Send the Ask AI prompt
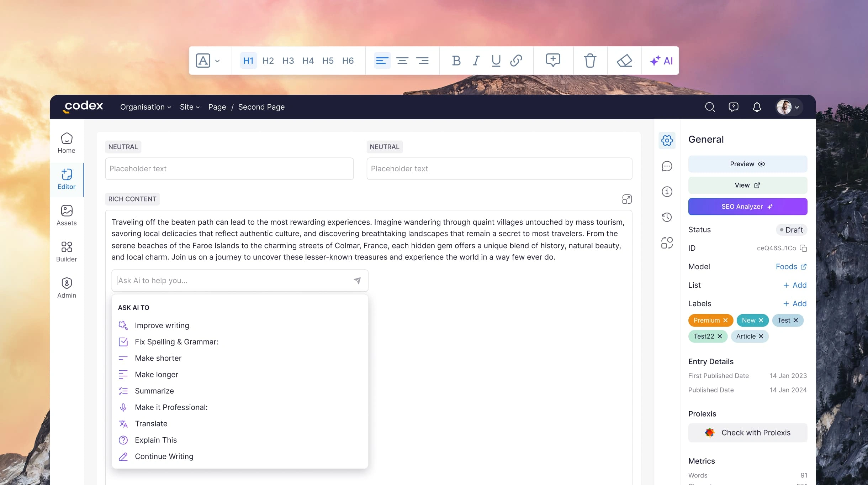This screenshot has height=485, width=868. click(357, 281)
